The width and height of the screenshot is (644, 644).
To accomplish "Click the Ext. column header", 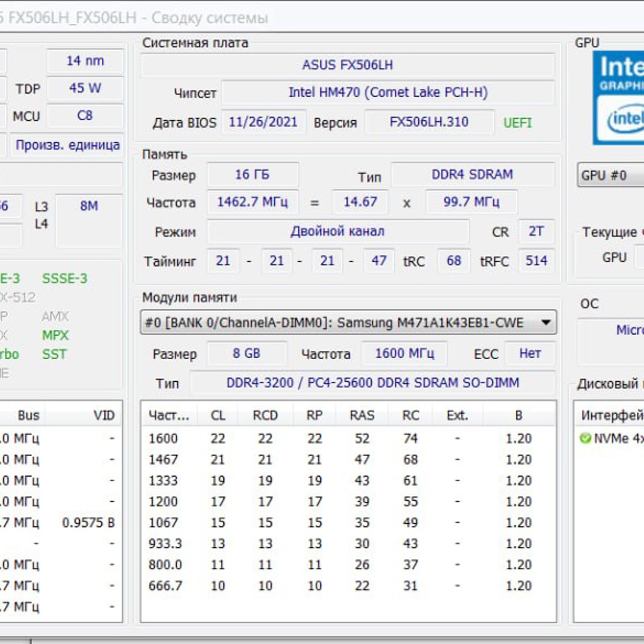I will [458, 415].
